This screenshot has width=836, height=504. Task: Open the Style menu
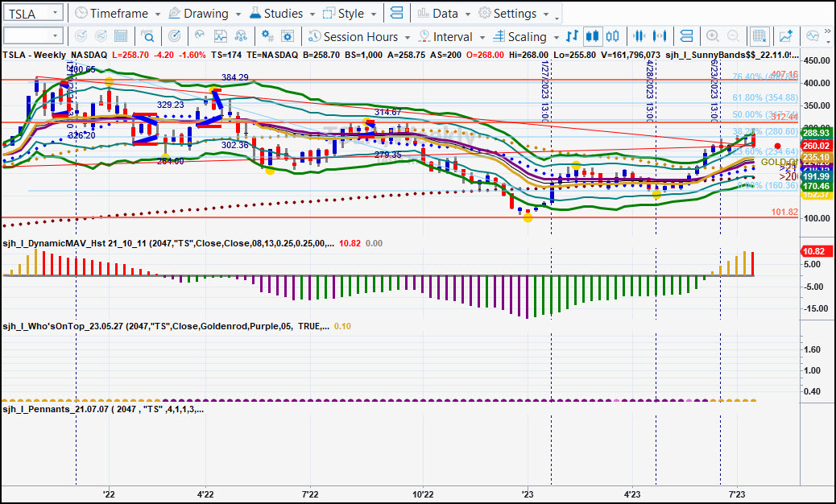pos(350,14)
